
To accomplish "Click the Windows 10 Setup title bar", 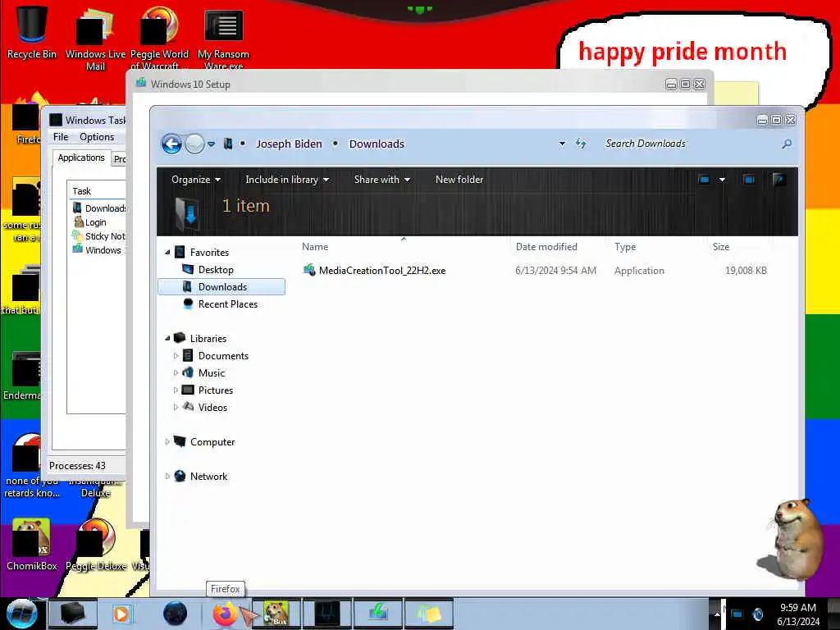I will (396, 84).
